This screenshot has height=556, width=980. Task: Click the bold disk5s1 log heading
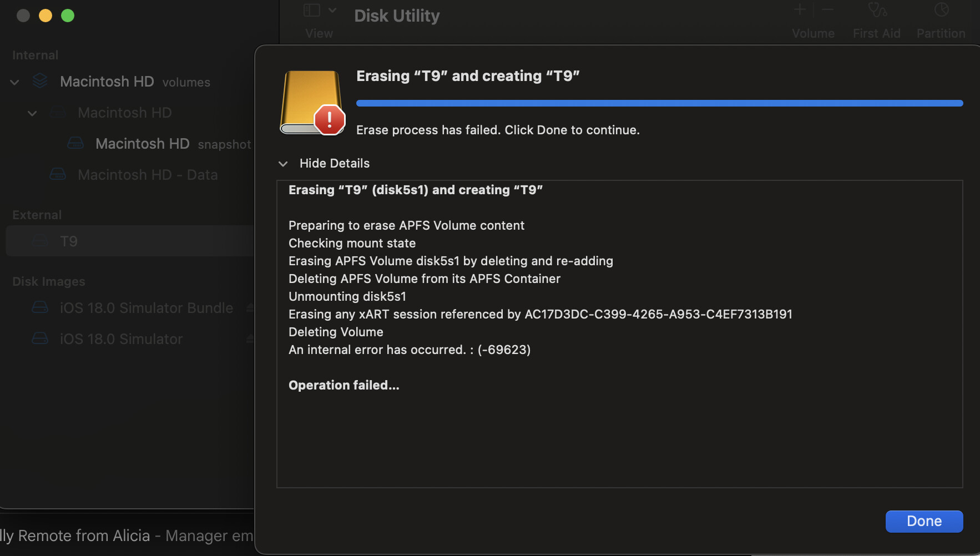coord(416,190)
